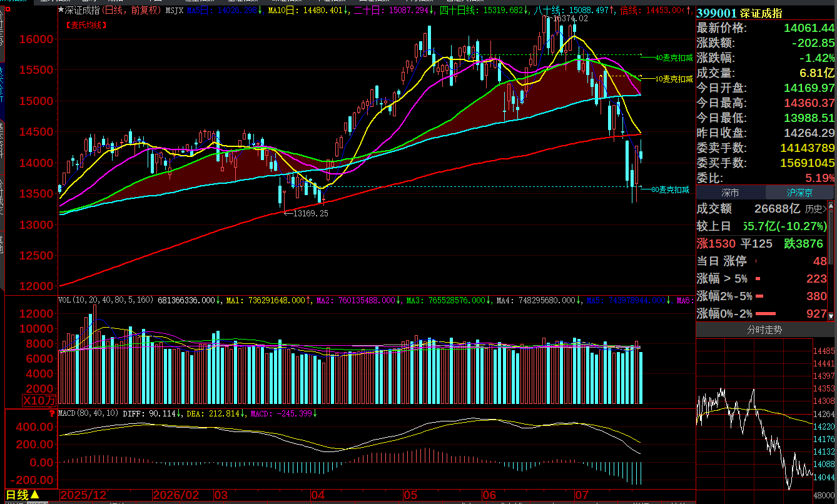Click the 07 month axis label

pos(582,495)
